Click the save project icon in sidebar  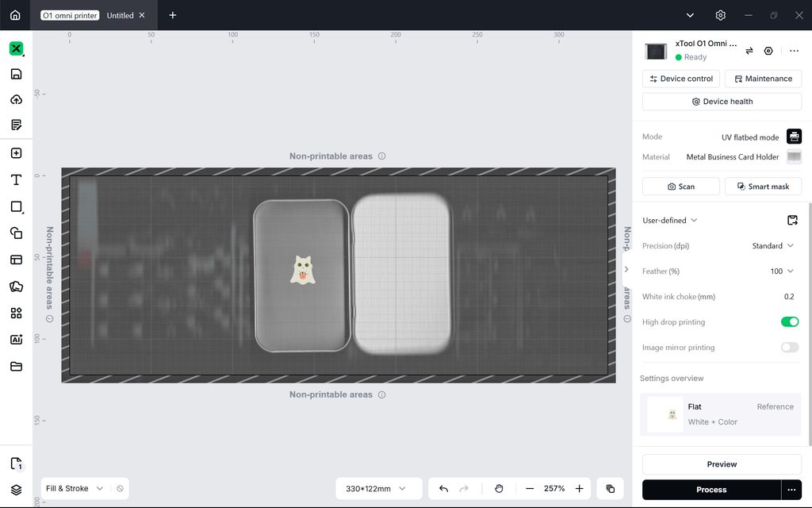[16, 74]
